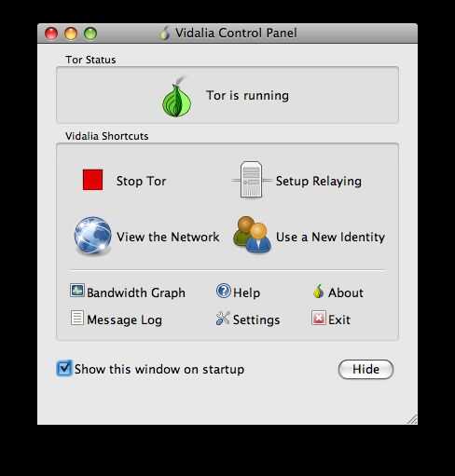Click the Settings tools icon
455x476 pixels.
[223, 319]
